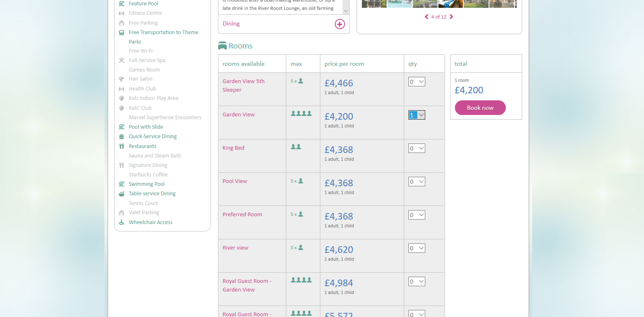Open quantity dropdown for River view room
The image size is (644, 317).
coord(417,248)
